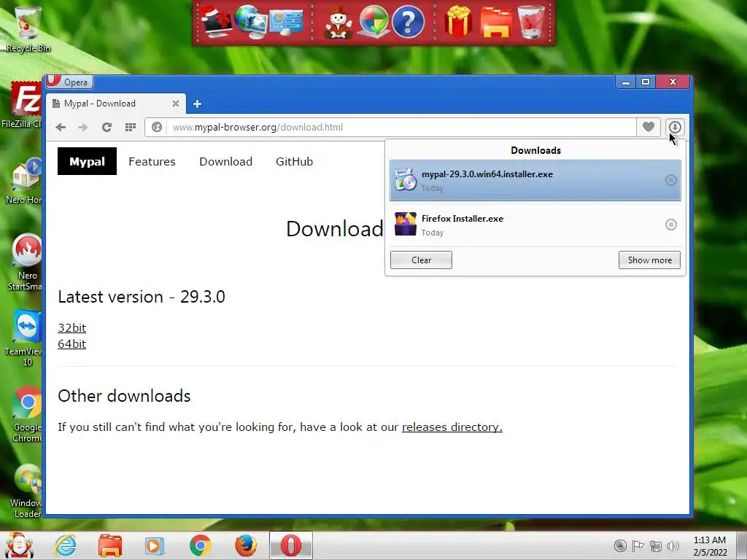Open Nero Home desktop icon
Viewport: 747px width, 560px height.
pos(23,181)
